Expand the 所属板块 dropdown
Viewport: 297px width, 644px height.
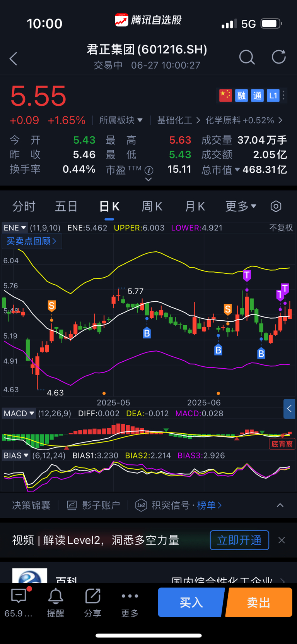pyautogui.click(x=121, y=120)
